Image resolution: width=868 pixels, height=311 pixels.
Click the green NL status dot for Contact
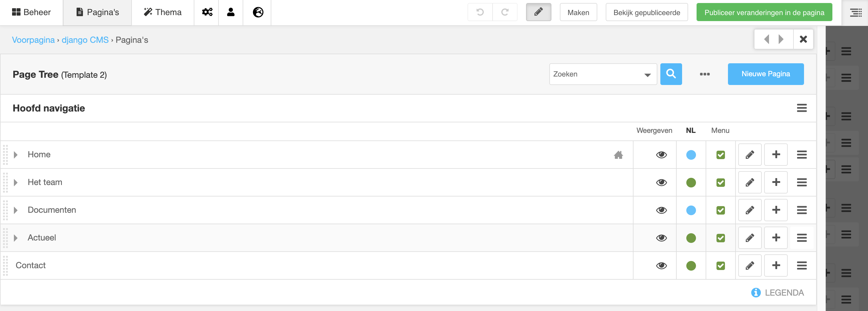coord(691,265)
